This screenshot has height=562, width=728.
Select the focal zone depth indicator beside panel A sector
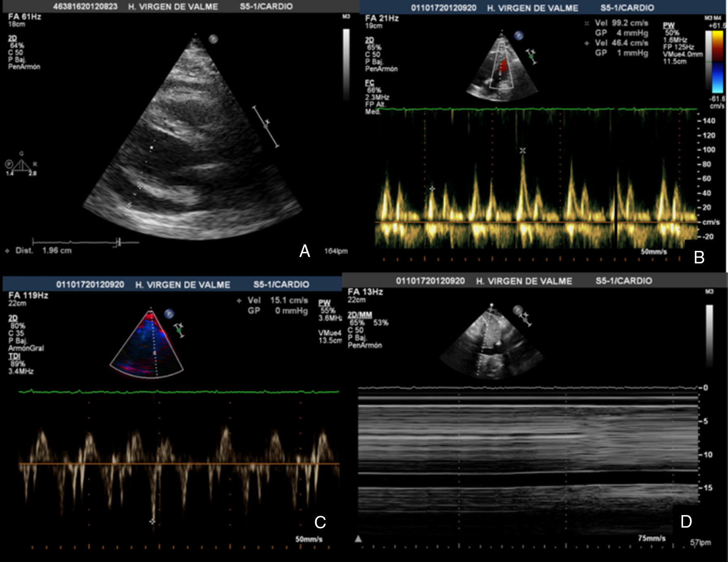(266, 126)
